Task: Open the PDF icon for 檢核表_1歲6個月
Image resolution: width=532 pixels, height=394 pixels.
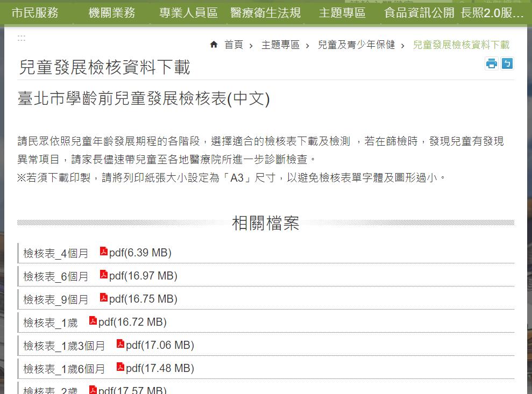Action: [x=120, y=367]
